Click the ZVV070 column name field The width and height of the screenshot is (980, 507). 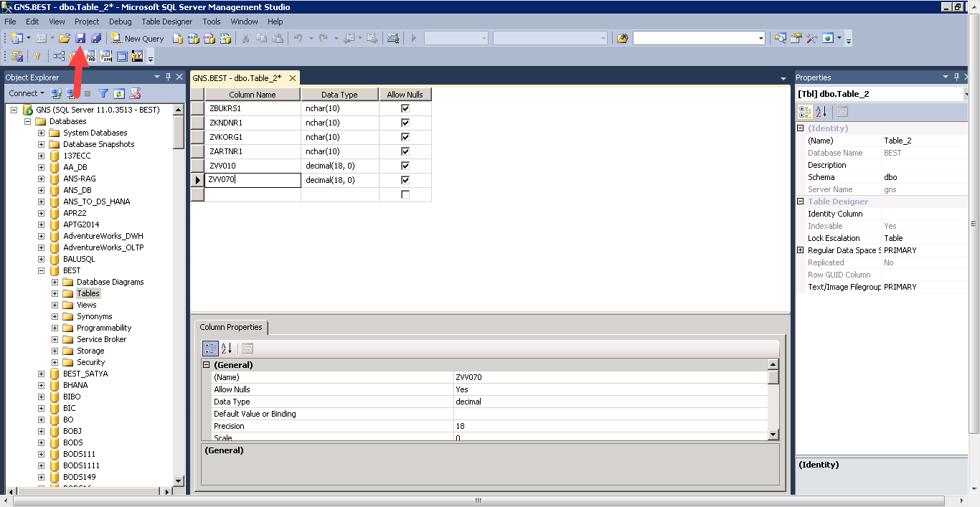click(x=253, y=180)
